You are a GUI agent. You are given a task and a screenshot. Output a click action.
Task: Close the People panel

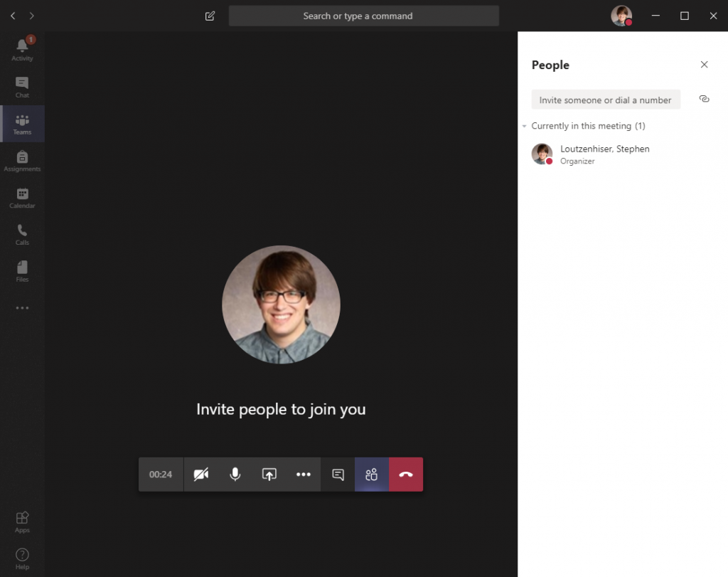tap(705, 65)
